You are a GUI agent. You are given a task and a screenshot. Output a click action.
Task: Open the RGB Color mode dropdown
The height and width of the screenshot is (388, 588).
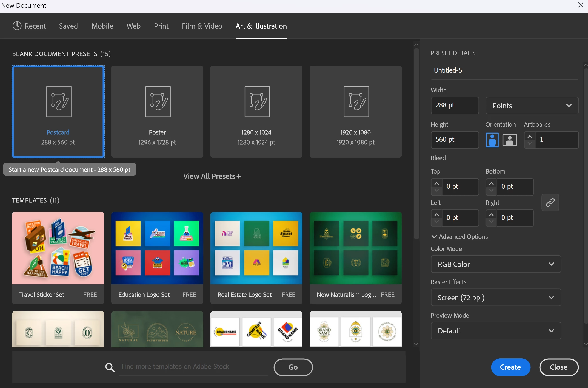496,264
